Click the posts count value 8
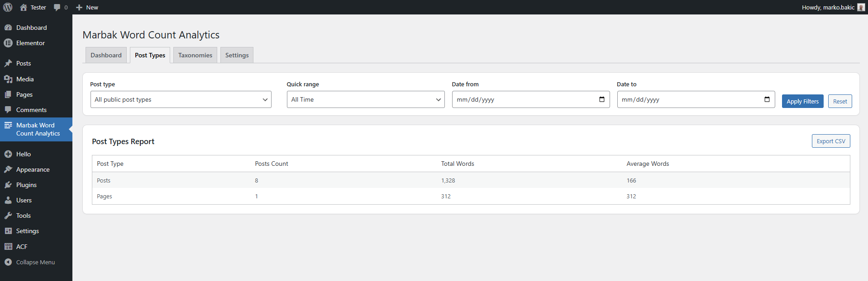Screen dimensions: 868x281 [x=257, y=180]
